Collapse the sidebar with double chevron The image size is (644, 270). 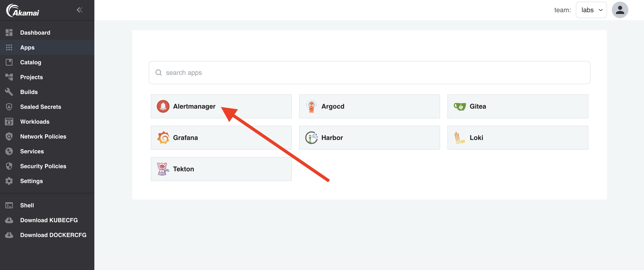click(80, 10)
